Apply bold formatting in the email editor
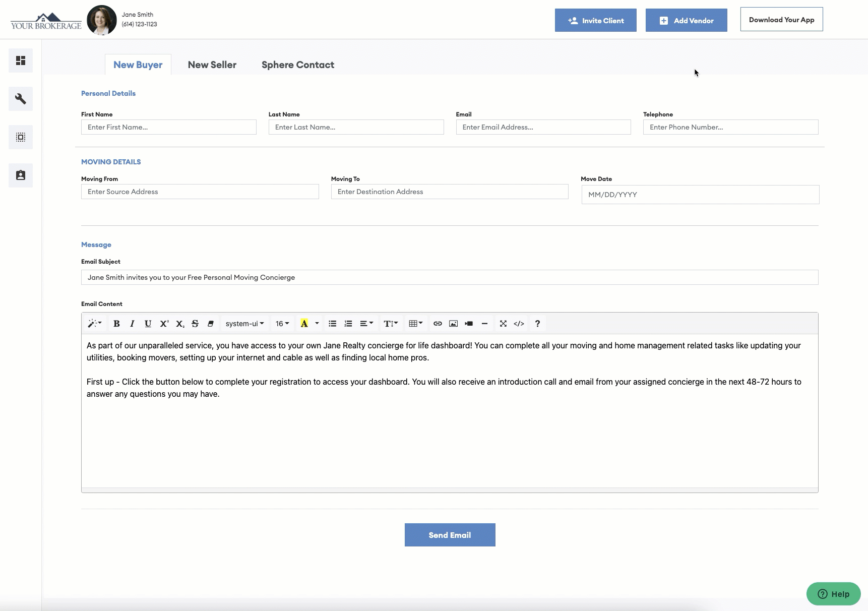Viewport: 868px width, 611px height. click(x=116, y=324)
